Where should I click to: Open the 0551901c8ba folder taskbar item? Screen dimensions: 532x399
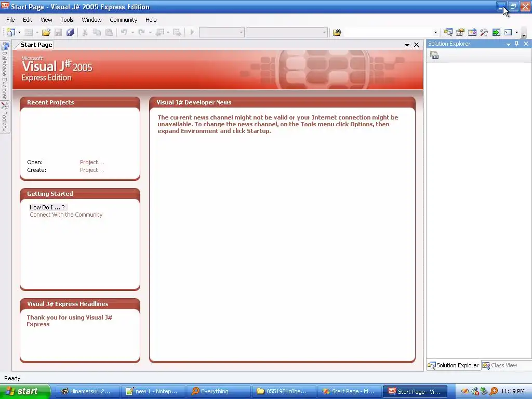pos(284,391)
